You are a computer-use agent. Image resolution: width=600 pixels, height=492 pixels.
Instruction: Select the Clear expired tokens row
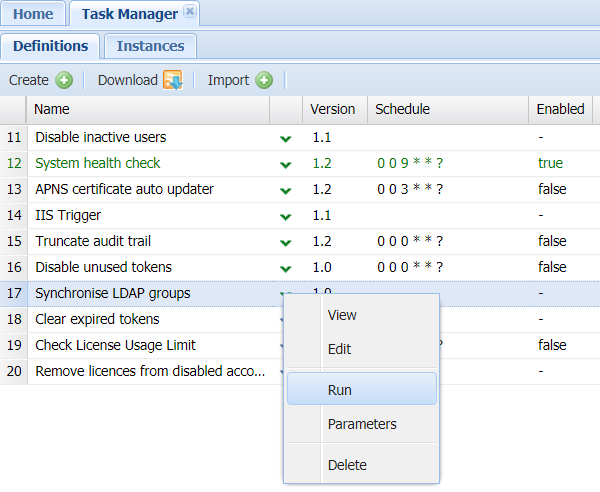(97, 319)
